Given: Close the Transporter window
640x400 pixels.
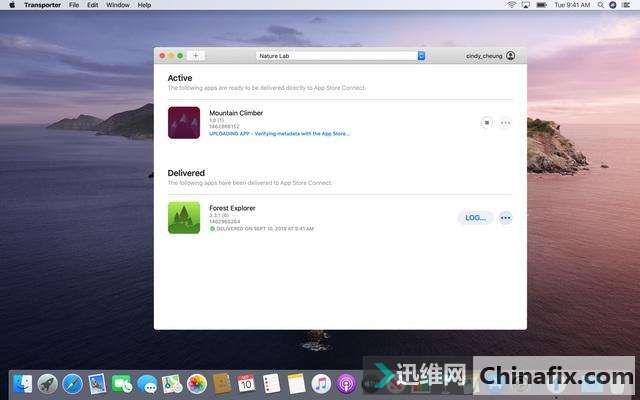Looking at the screenshot, I should [162, 56].
